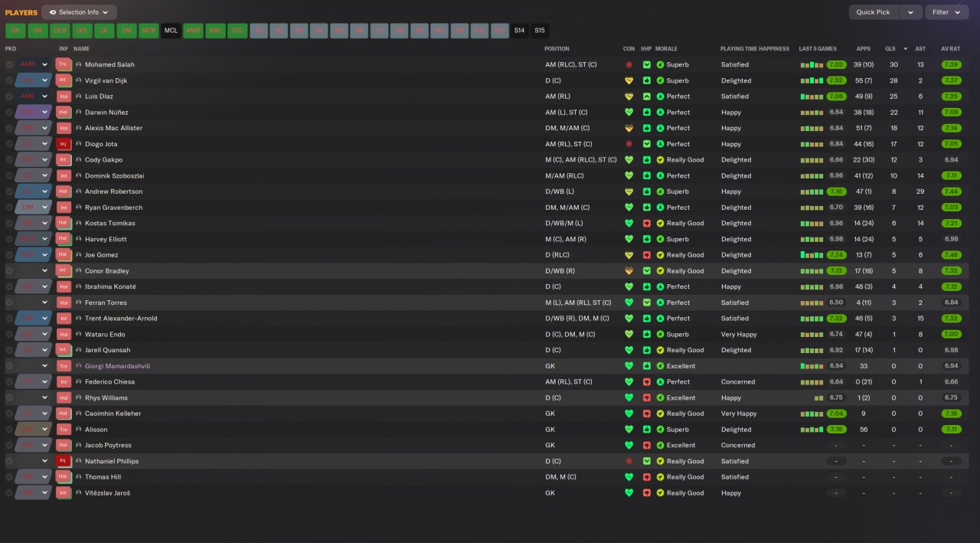Toggle the pick checkmark for Virgil van Dijk
Screen dimensions: 980x543
pyautogui.click(x=9, y=80)
